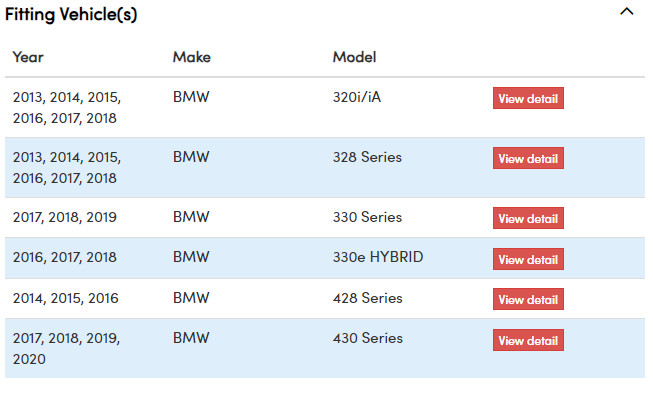View detail for BMW 320i/iA
This screenshot has height=407, width=653.
(x=528, y=98)
